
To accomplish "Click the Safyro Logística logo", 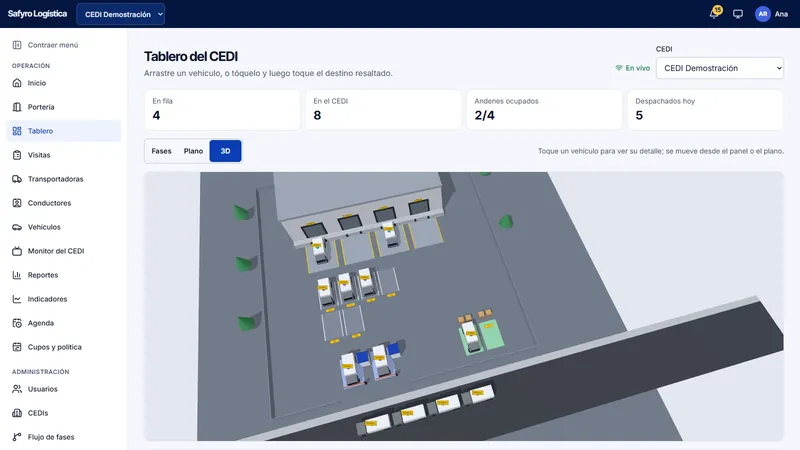I will [x=37, y=14].
